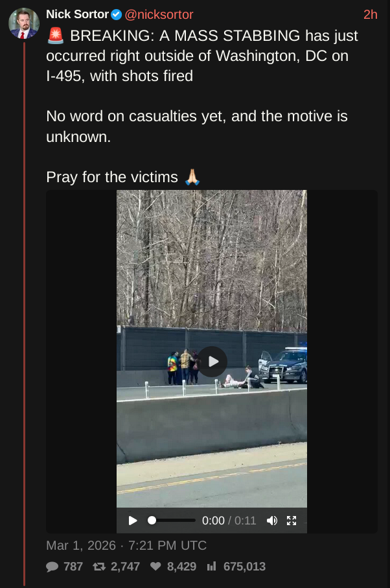Toggle fullscreen for the video

[292, 521]
